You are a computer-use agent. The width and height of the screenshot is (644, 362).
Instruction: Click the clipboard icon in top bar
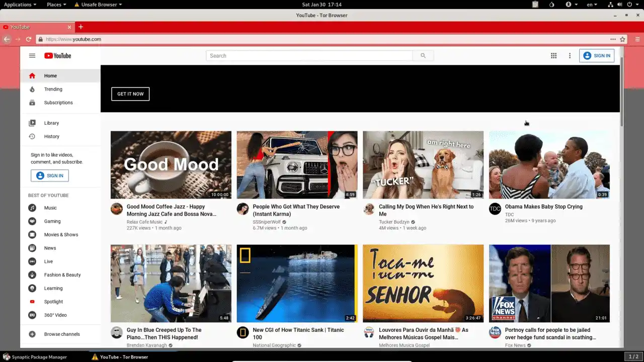pyautogui.click(x=535, y=5)
